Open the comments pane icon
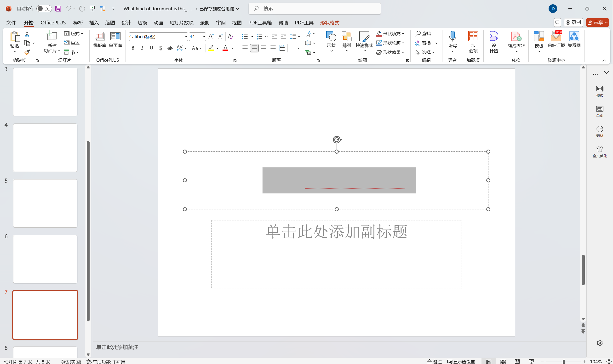 557,22
